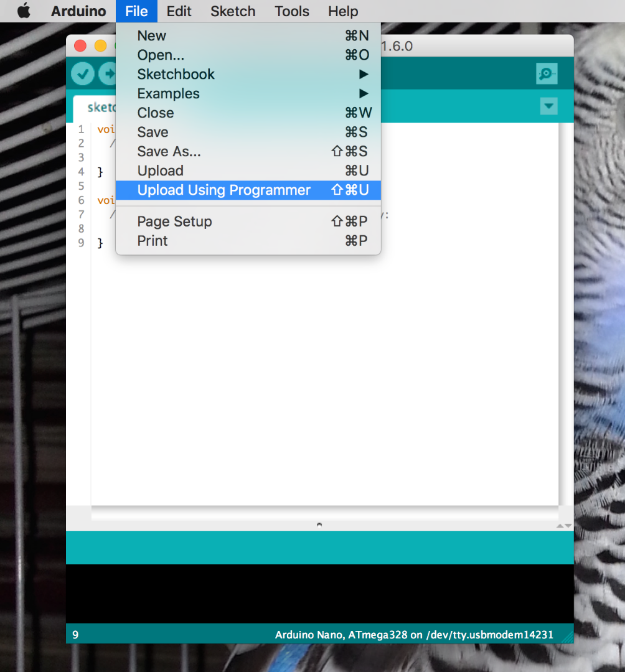Expand the Sketchbook submenu
Image resolution: width=625 pixels, height=672 pixels.
176,74
